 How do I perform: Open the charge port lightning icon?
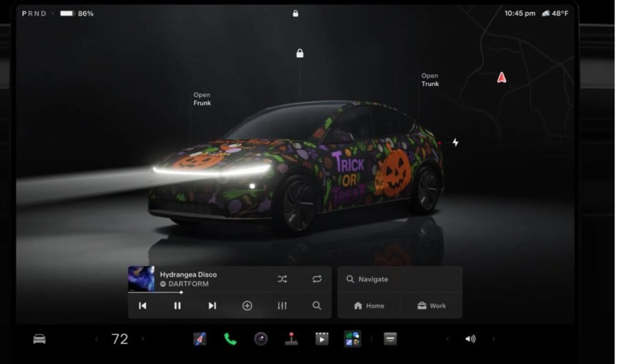click(455, 142)
